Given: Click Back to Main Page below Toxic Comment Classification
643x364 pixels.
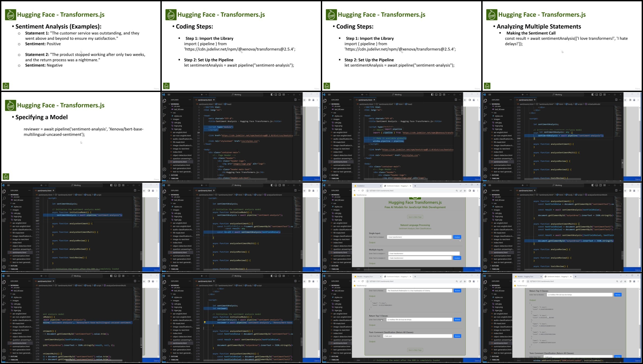Looking at the screenshot, I should coord(415,350).
